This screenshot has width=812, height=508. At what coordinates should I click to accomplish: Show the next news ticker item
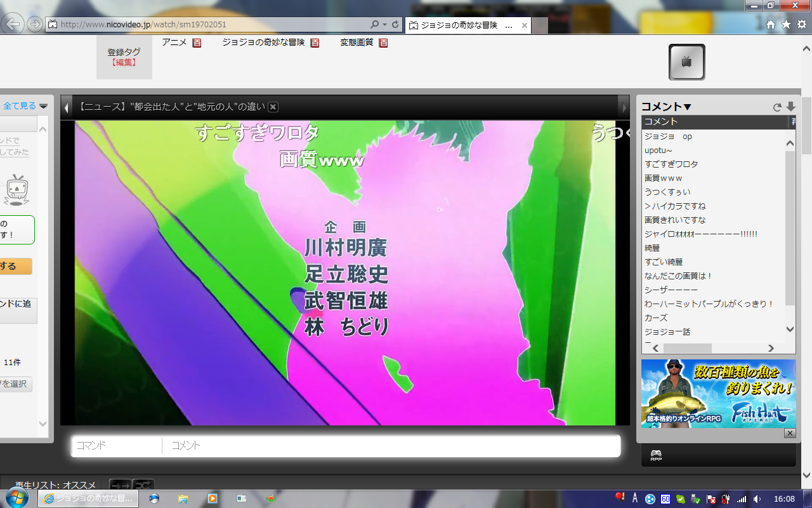click(x=624, y=108)
